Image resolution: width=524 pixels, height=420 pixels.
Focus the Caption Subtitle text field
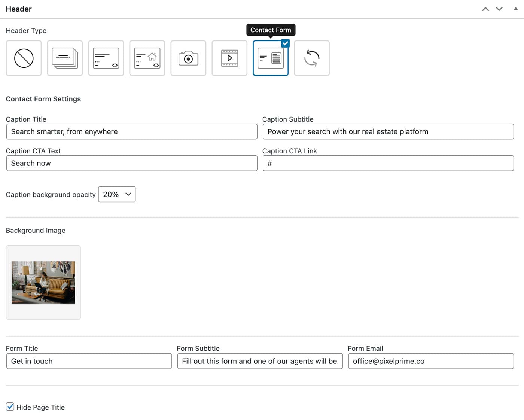point(388,132)
